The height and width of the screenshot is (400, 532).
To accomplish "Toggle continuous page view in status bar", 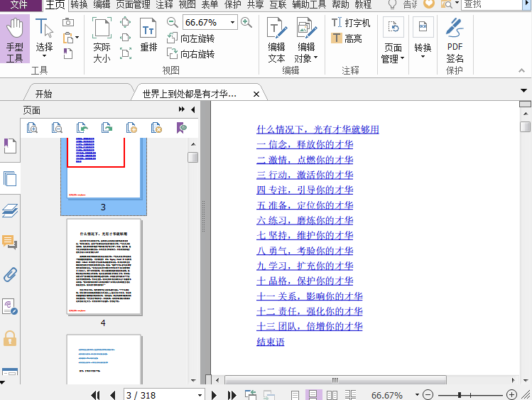I will point(313,395).
